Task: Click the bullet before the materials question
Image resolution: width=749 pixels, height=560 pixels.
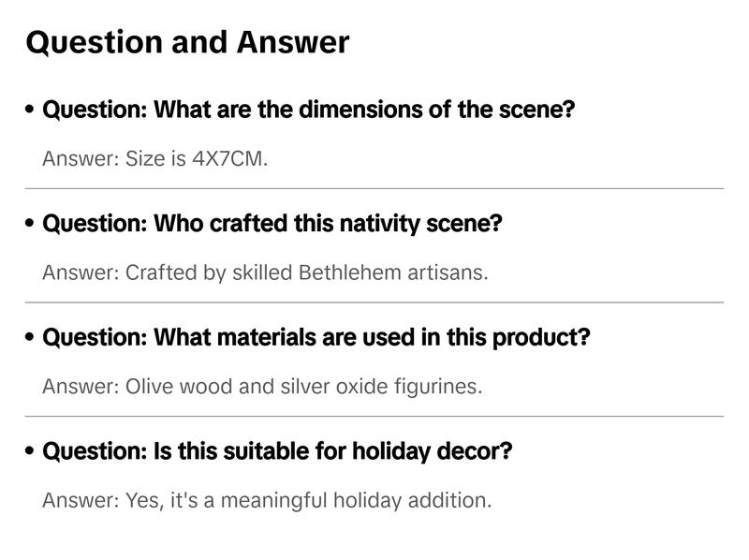Action: [x=31, y=338]
